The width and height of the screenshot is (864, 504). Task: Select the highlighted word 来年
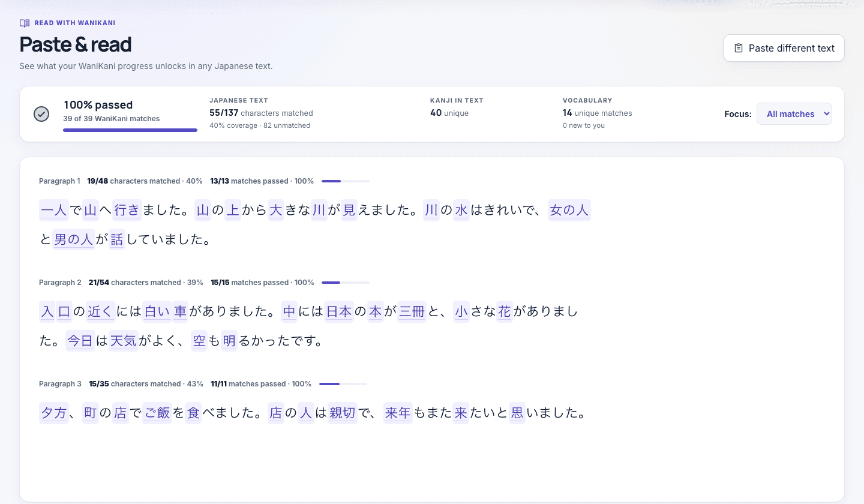[398, 413]
